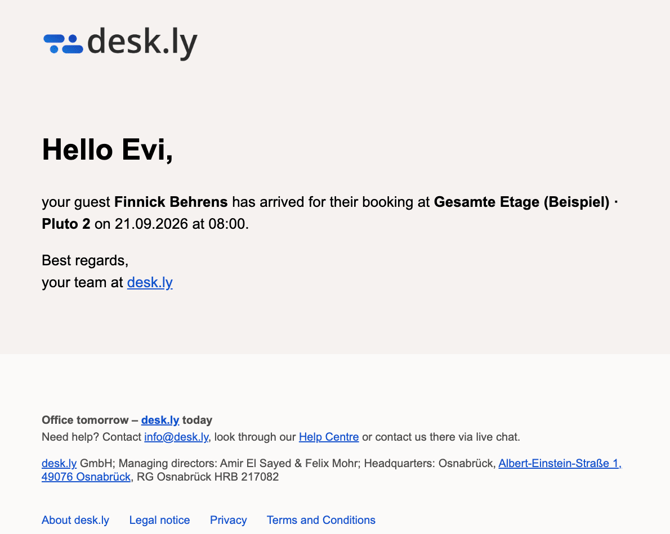670x534 pixels.
Task: Click the 'Best regards,' line
Action: coord(85,261)
